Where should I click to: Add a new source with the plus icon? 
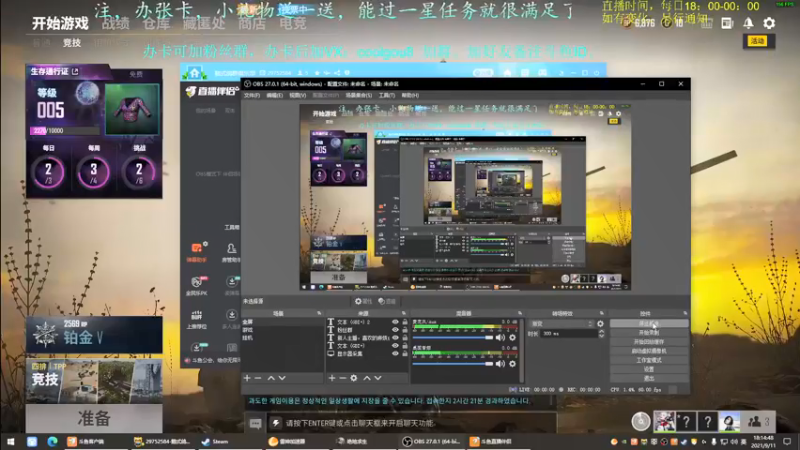point(332,378)
